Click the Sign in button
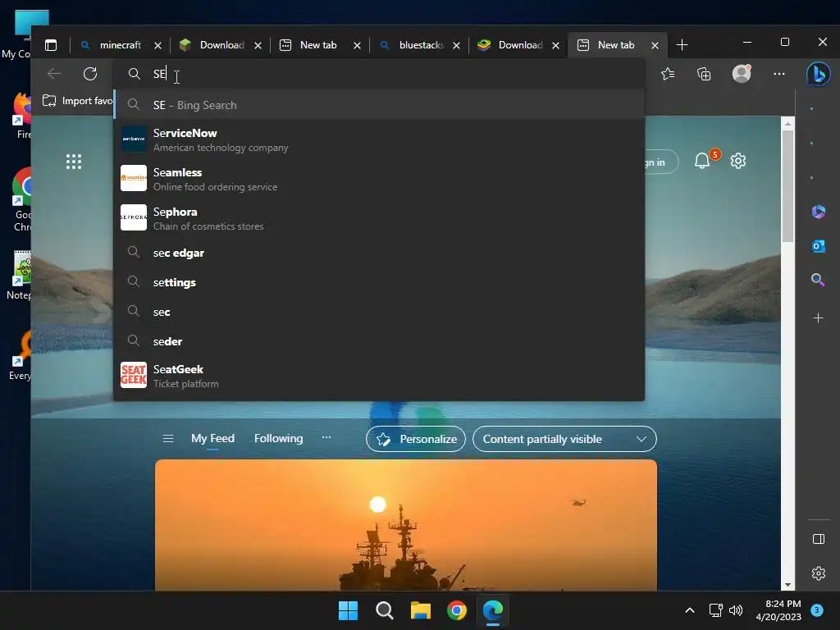Screen dimensions: 840x630 tap(662, 162)
